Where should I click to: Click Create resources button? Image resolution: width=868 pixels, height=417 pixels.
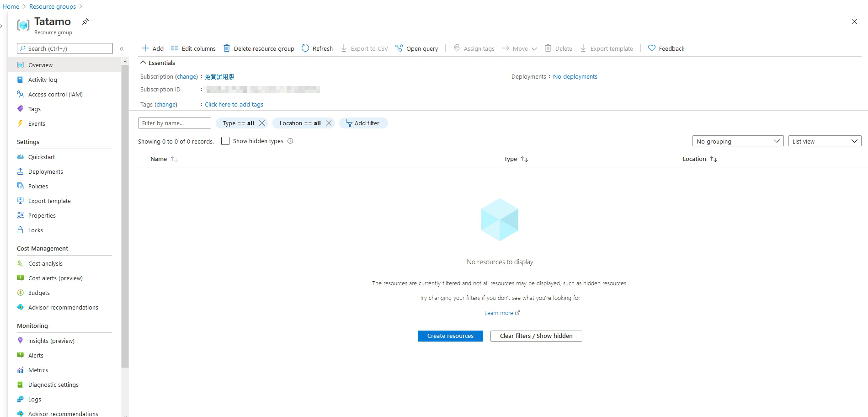(450, 336)
